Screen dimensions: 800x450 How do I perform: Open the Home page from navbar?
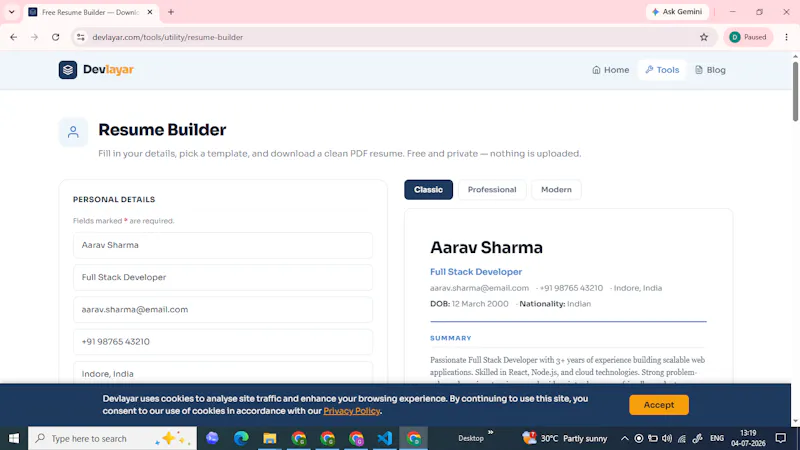click(x=610, y=70)
